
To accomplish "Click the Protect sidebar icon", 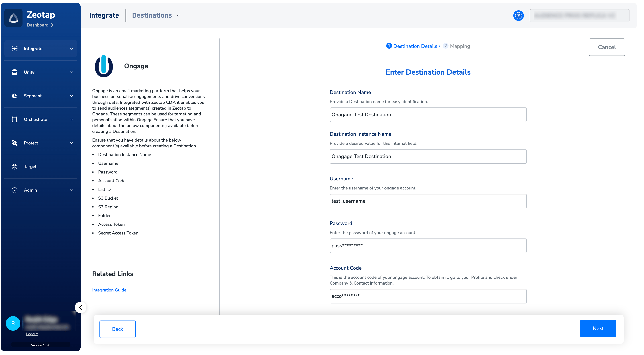I will [15, 143].
